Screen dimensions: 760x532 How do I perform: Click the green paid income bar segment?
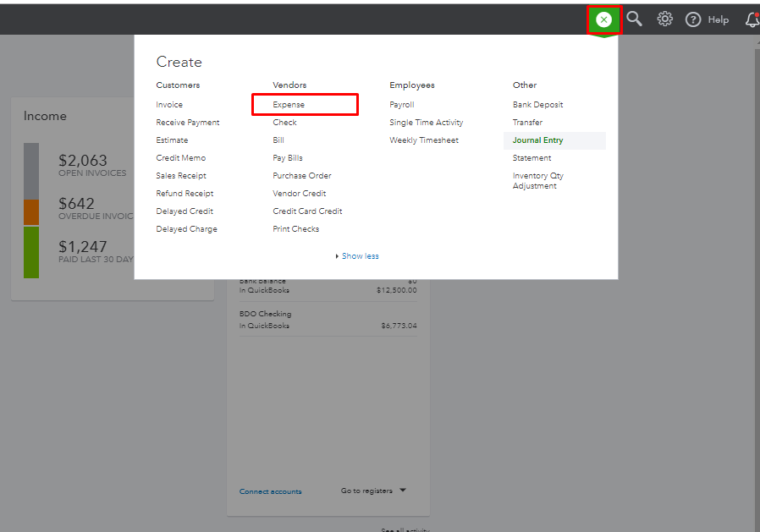pyautogui.click(x=31, y=252)
